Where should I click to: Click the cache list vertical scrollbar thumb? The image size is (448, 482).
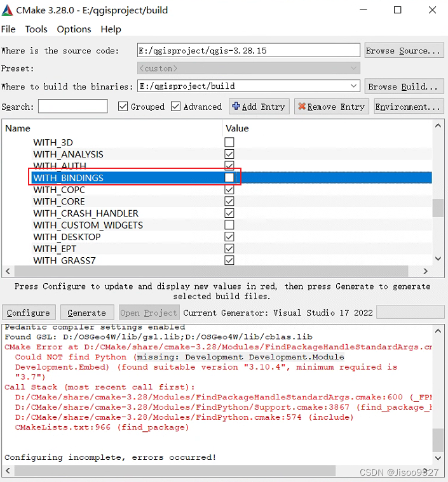[438, 208]
